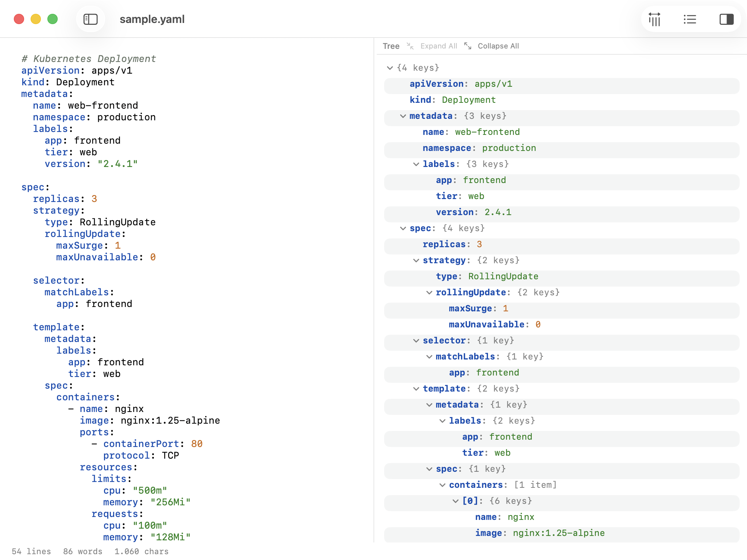Collapse the metadata node in the tree
The height and width of the screenshot is (560, 747).
pyautogui.click(x=403, y=116)
